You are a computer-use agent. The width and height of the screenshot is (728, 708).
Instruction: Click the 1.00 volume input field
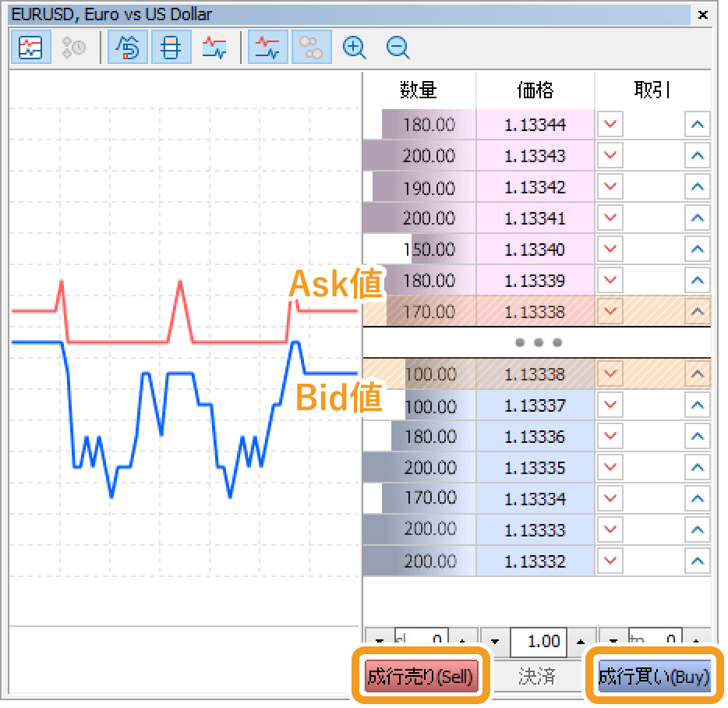(539, 642)
